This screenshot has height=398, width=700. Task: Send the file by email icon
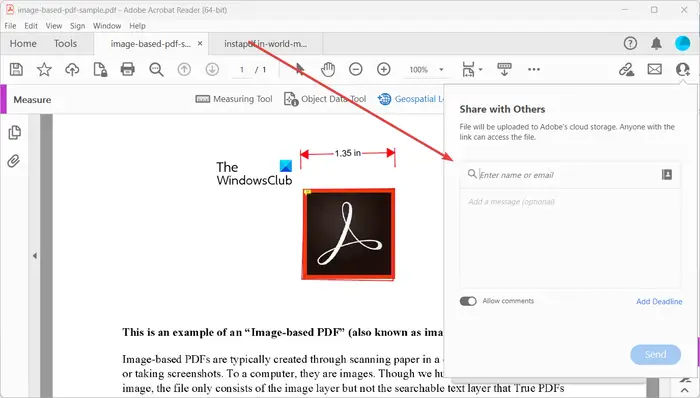(654, 69)
